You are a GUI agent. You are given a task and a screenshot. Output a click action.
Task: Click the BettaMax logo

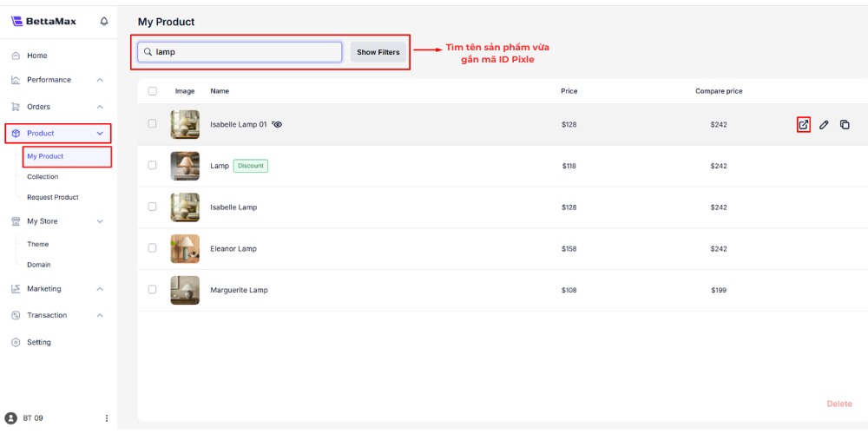[43, 21]
